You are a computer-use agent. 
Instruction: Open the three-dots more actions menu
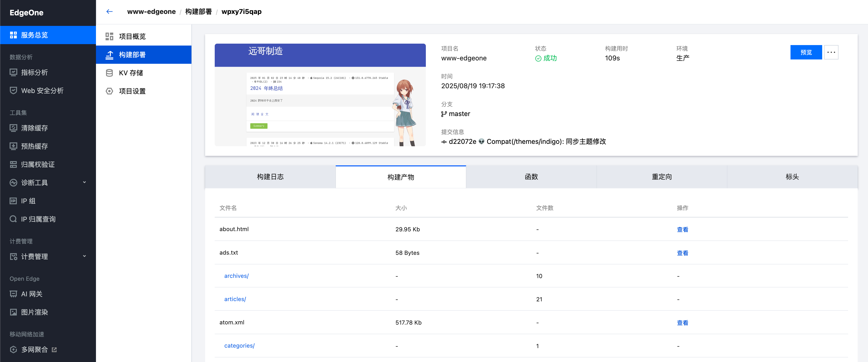click(x=831, y=53)
